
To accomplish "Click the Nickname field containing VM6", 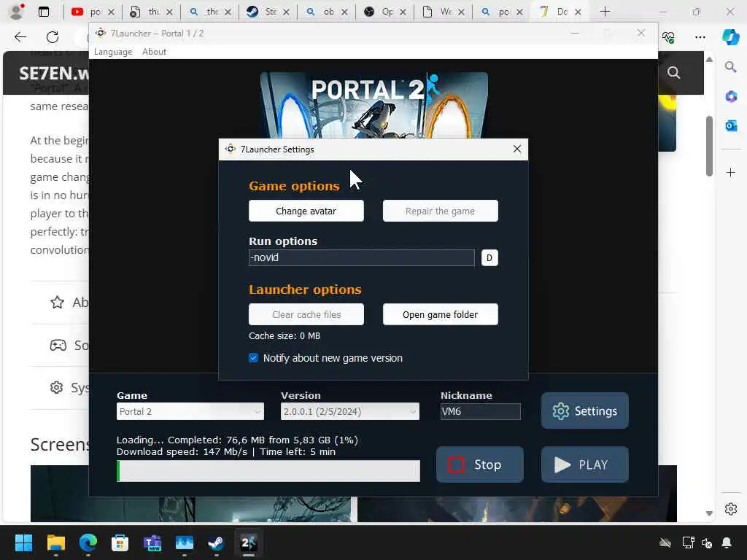I will [480, 411].
